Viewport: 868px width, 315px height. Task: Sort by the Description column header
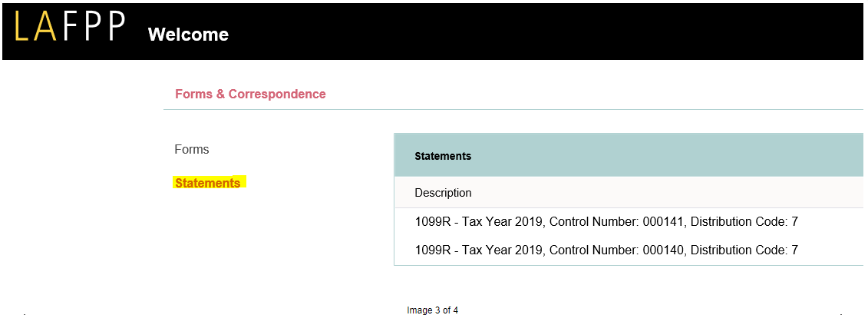pos(443,193)
